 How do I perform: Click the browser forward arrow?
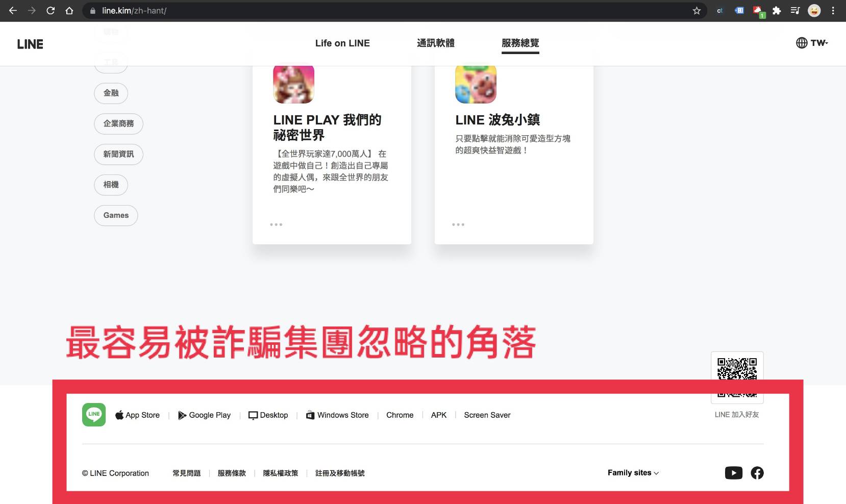point(32,10)
